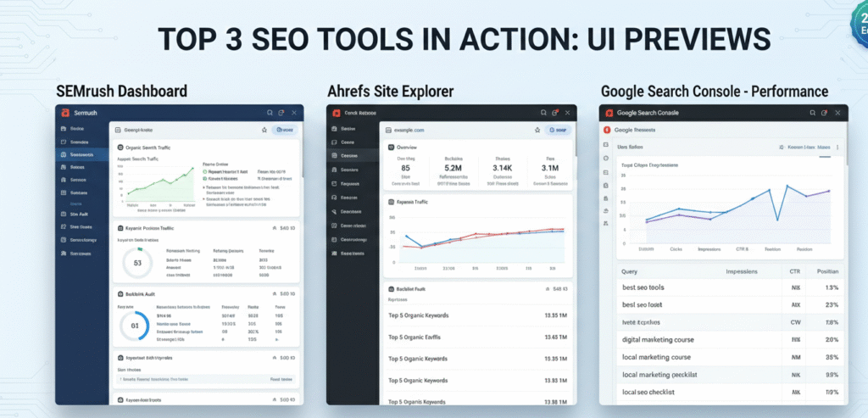Select the highlighted Ahrefs sidebar item
The height and width of the screenshot is (418, 868).
point(353,155)
